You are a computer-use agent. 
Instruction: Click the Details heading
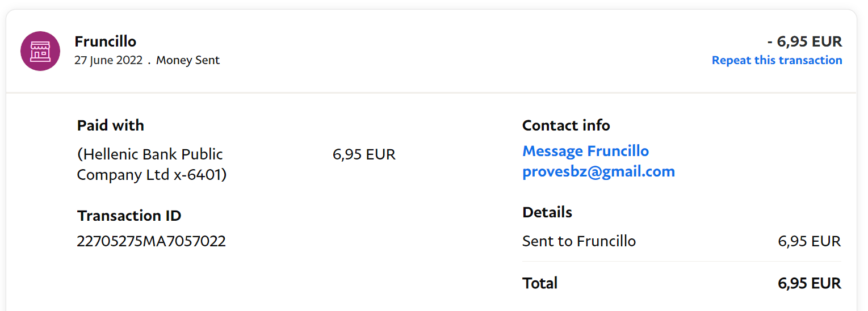tap(547, 212)
